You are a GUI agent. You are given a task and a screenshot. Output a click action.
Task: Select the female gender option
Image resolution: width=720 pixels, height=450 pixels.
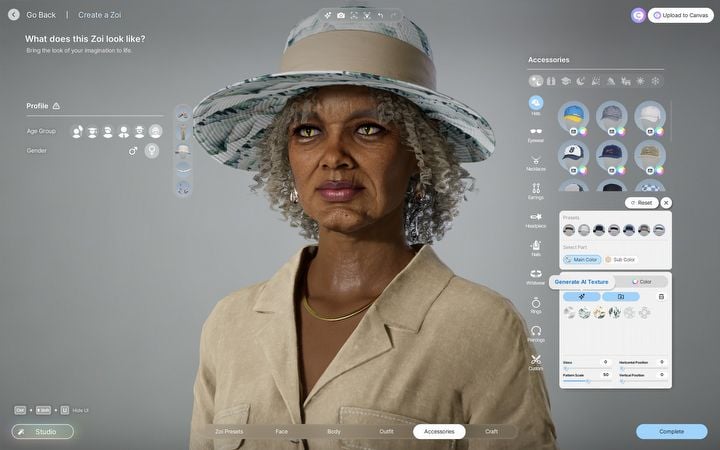(152, 151)
